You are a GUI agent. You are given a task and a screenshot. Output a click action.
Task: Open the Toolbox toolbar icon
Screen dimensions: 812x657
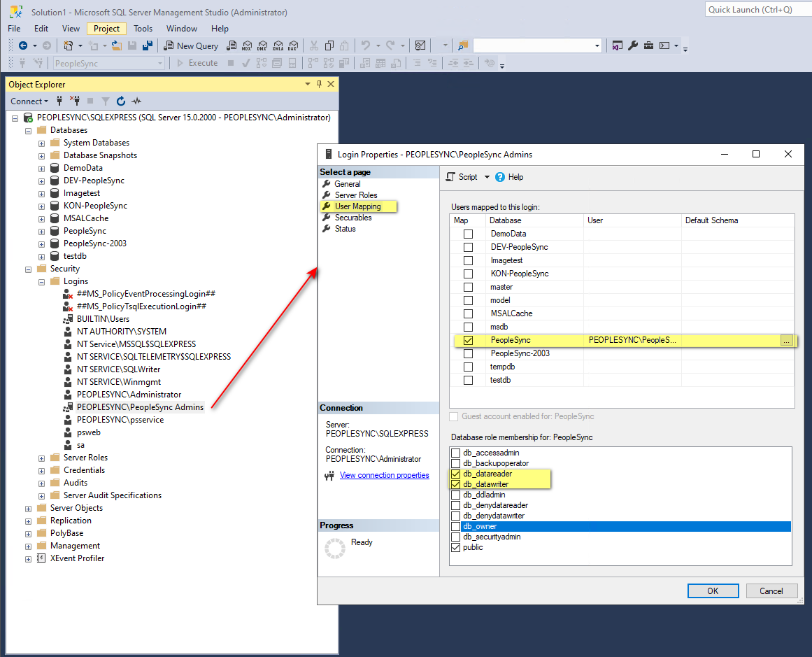coord(648,45)
